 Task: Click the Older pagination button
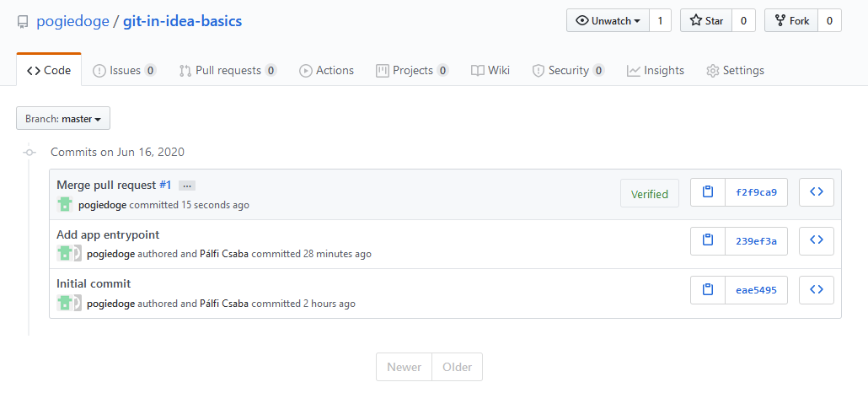point(458,367)
